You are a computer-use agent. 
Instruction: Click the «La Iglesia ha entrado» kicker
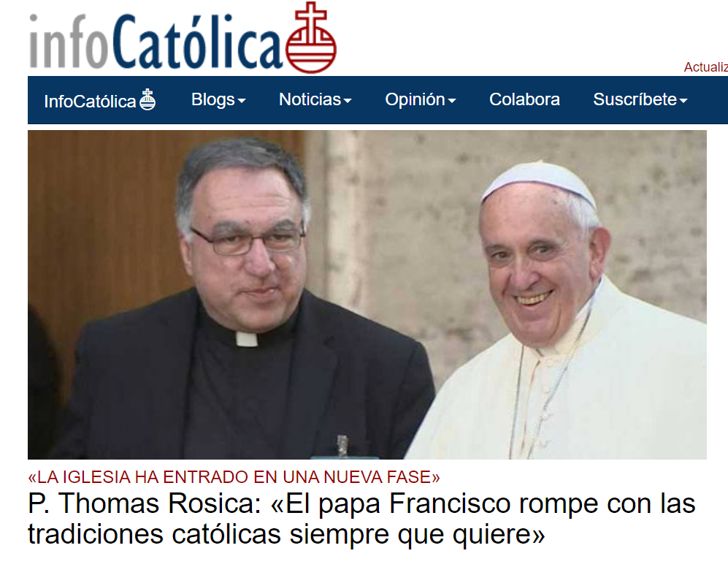click(234, 477)
